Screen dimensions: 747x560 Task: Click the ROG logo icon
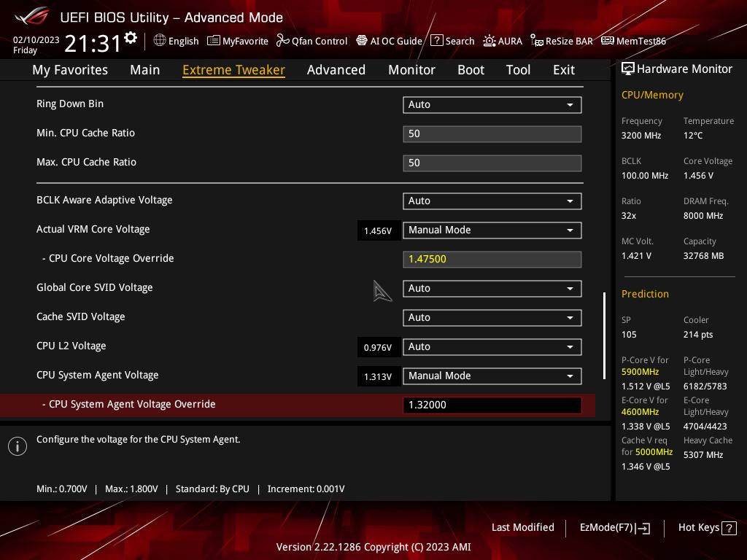tap(31, 17)
